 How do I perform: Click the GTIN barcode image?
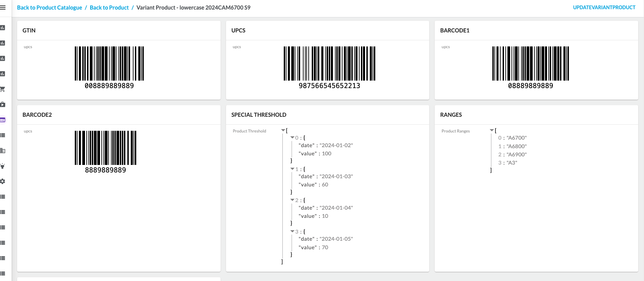coord(109,64)
